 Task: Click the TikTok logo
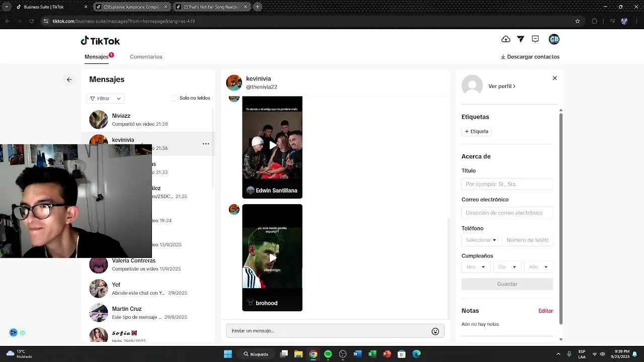[100, 41]
